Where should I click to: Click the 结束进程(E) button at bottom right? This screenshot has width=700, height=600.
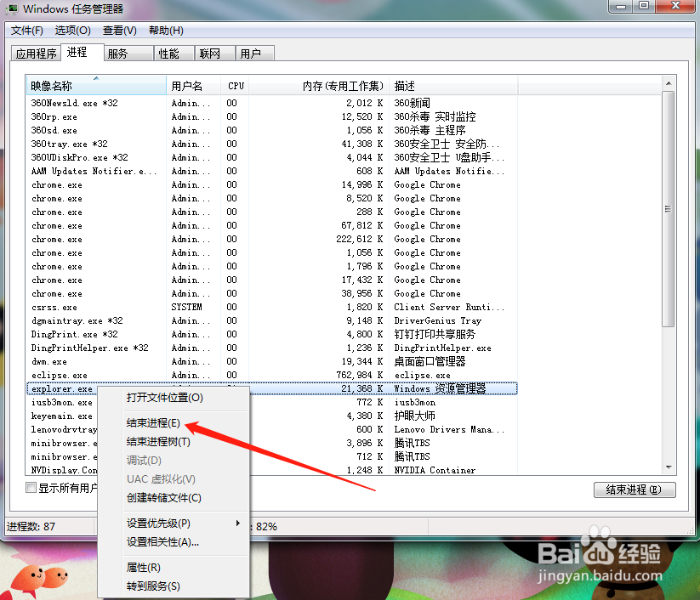point(635,490)
